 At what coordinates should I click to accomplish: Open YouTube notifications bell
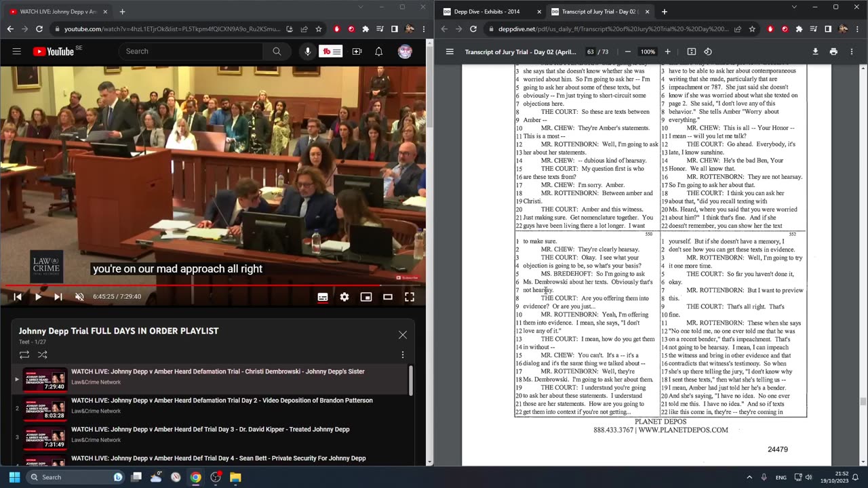[x=379, y=52]
